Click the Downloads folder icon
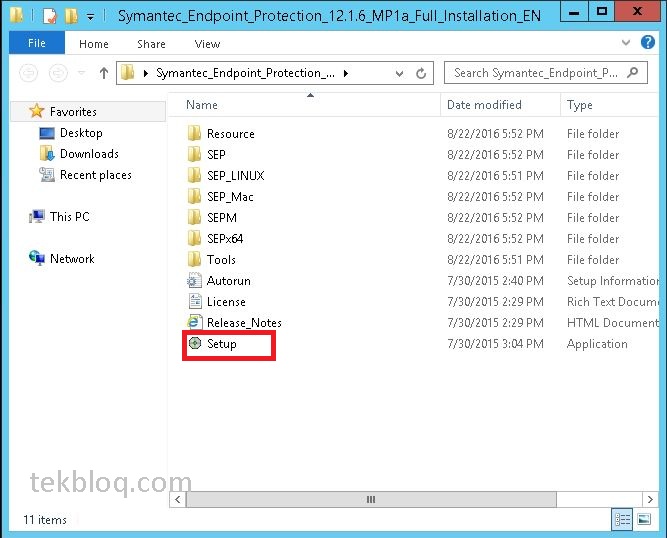 click(x=47, y=154)
